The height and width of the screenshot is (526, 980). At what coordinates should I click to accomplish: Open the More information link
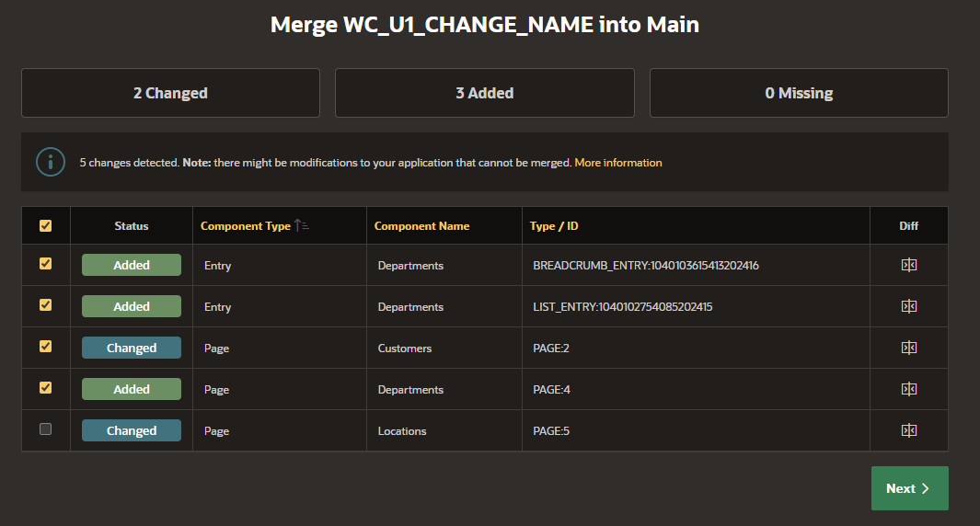(x=618, y=163)
